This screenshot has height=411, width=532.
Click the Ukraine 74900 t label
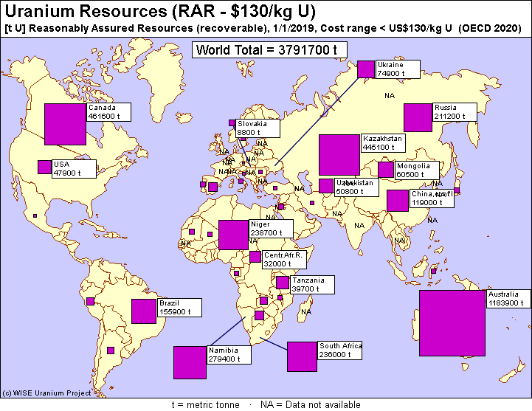tap(398, 69)
